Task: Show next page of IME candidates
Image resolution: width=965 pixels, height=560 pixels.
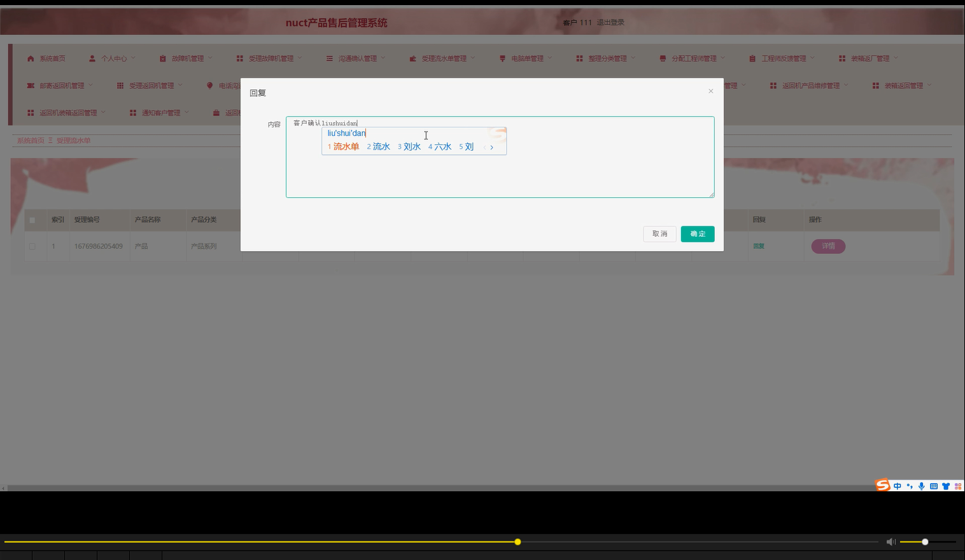Action: (x=491, y=147)
